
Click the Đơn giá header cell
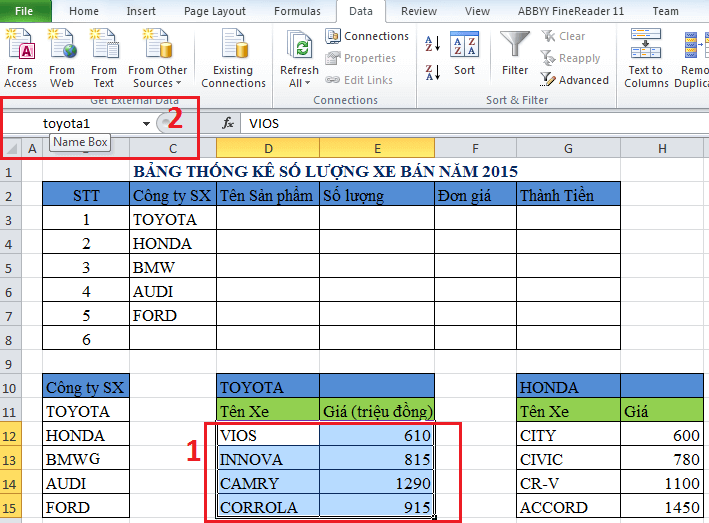475,195
